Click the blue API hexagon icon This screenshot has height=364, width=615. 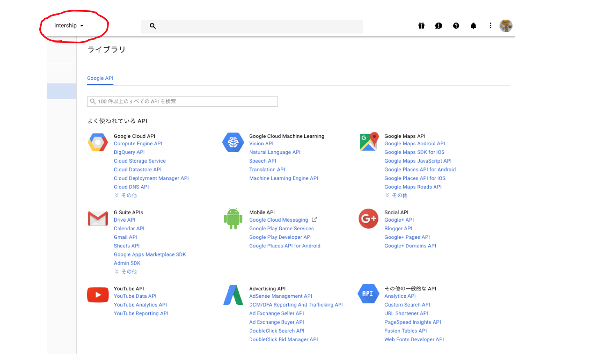click(x=368, y=294)
